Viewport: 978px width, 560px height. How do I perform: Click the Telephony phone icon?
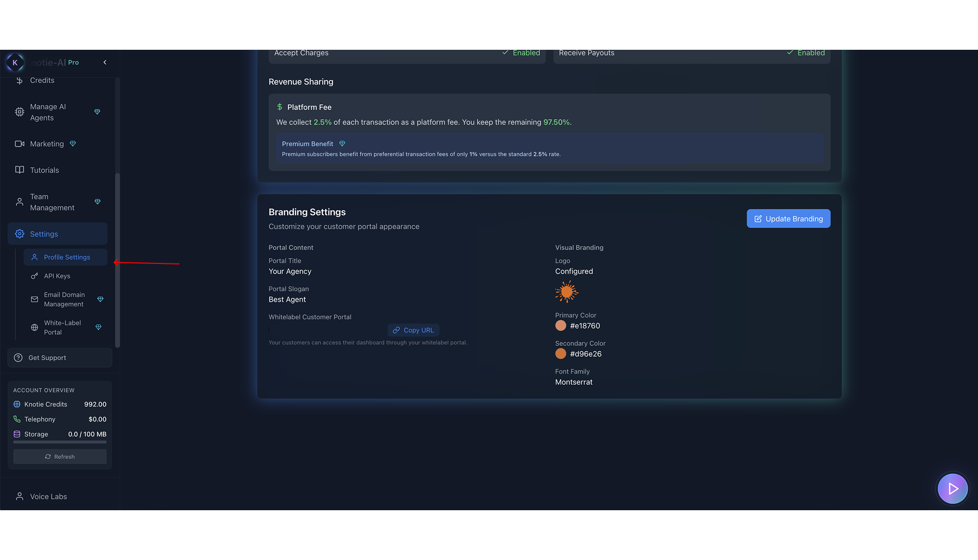point(17,419)
